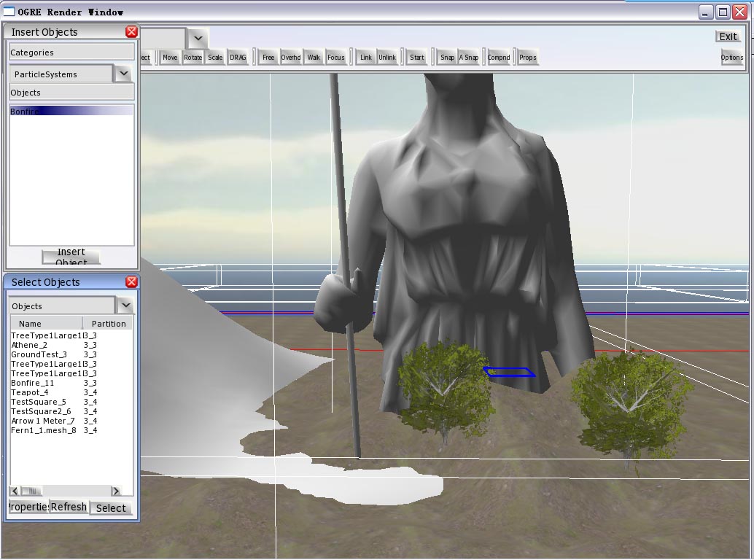The image size is (754, 560).
Task: Click the object list's left scroll arrow
Action: tap(15, 491)
